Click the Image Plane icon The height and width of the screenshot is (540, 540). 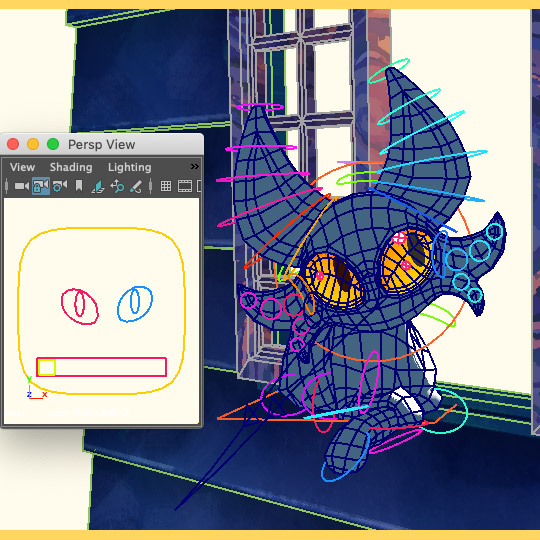98,187
